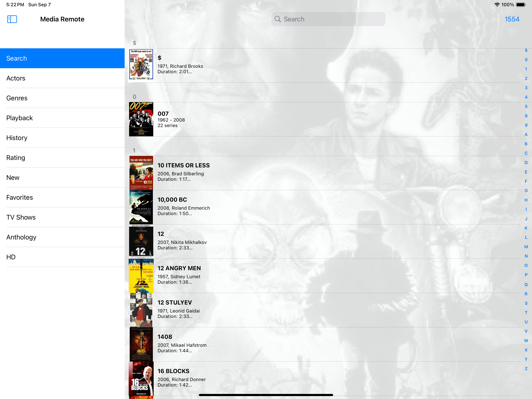Jump to 9 in the index bar
The height and width of the screenshot is (399, 532).
[x=526, y=125]
